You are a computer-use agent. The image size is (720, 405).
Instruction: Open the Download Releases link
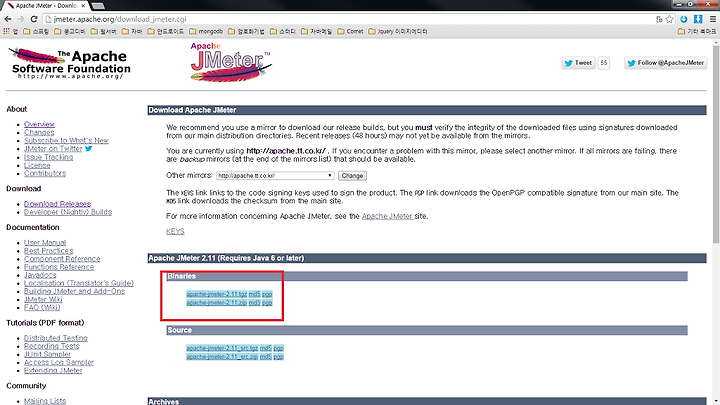coord(57,204)
